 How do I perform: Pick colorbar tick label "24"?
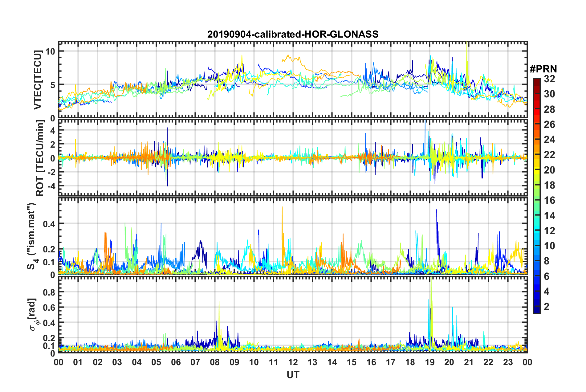click(549, 140)
